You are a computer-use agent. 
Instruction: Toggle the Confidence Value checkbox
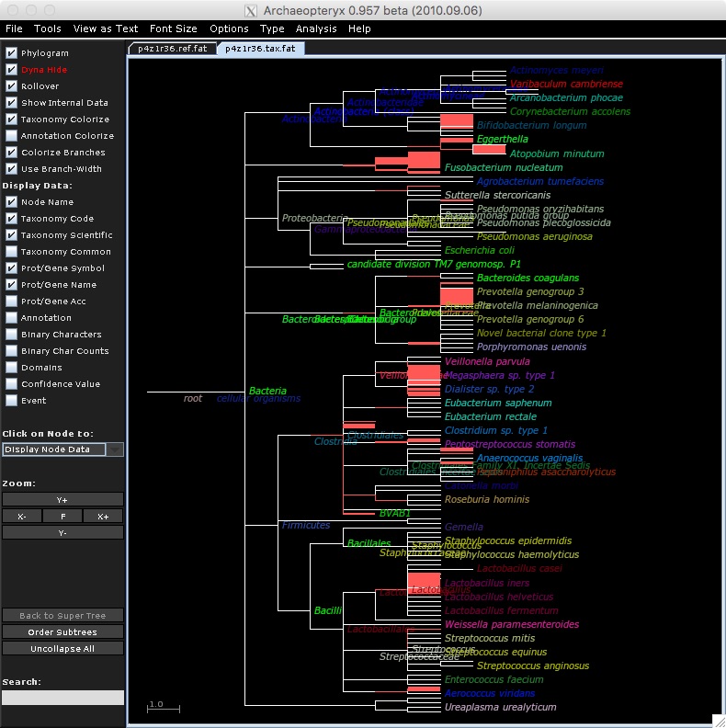point(11,384)
